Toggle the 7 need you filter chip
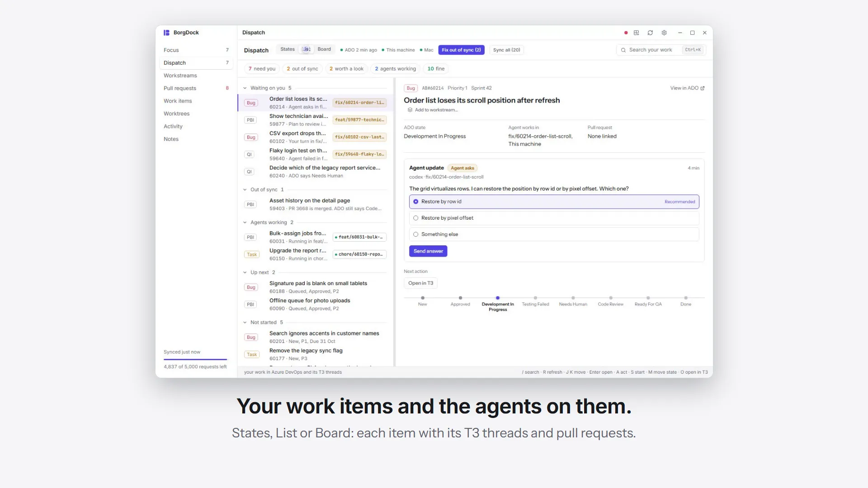The height and width of the screenshot is (488, 868). [x=262, y=69]
